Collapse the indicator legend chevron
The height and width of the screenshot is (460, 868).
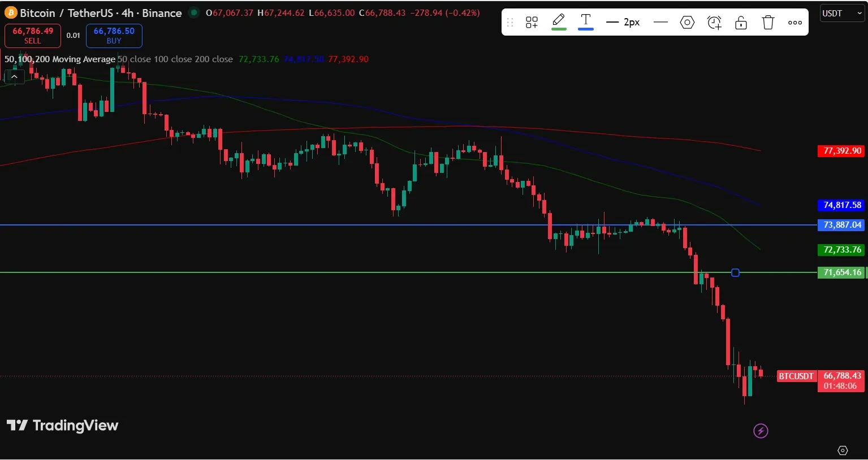click(14, 77)
